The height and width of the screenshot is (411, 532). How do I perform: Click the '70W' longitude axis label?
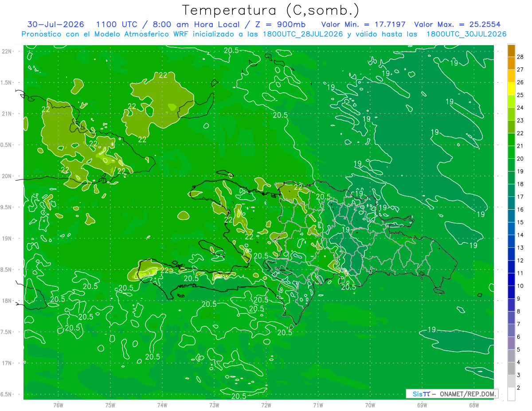point(370,405)
